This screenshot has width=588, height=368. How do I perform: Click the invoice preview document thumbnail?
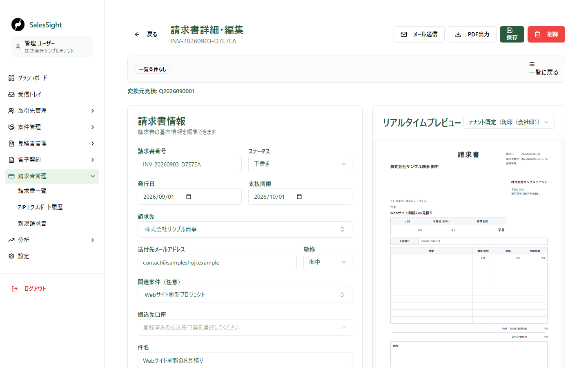tap(469, 254)
